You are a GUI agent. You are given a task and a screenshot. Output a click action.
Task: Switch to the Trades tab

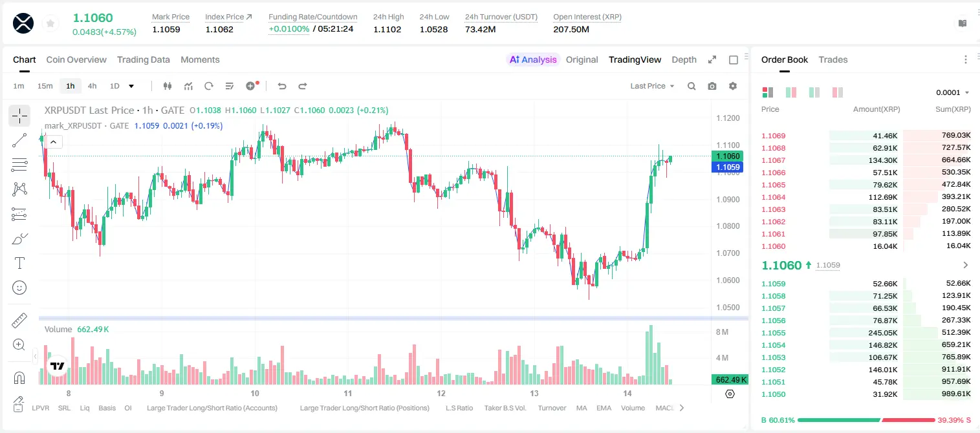833,59
